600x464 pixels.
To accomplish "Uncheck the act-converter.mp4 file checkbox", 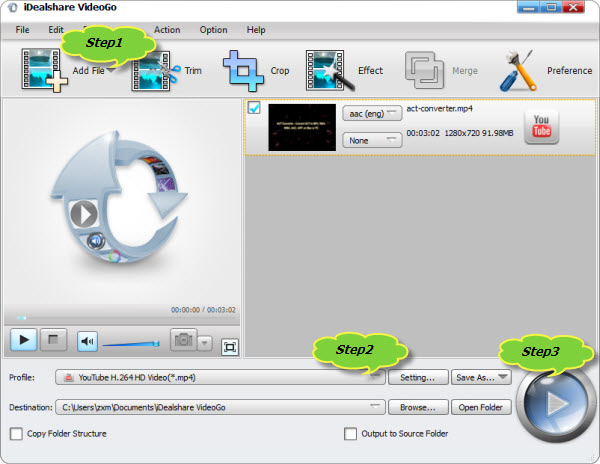I will pos(254,107).
